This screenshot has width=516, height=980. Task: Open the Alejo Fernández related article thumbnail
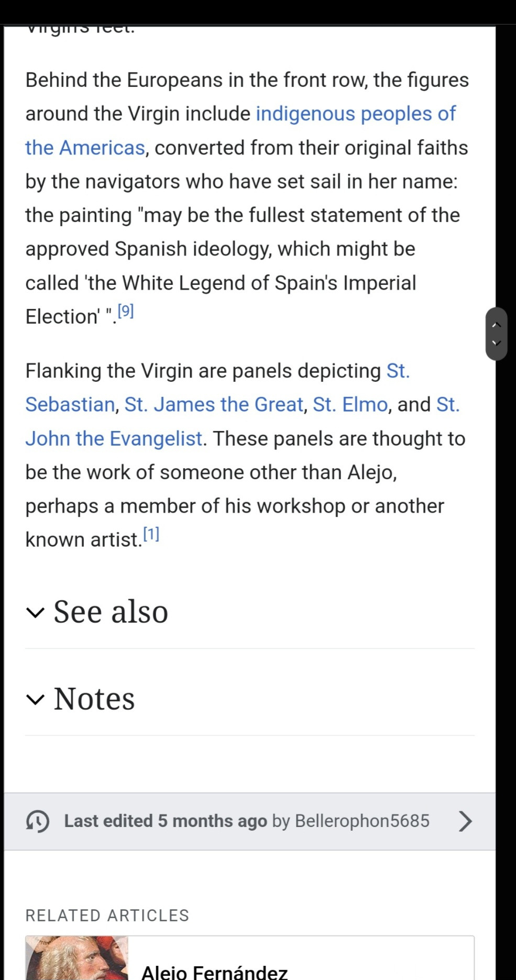click(x=76, y=959)
